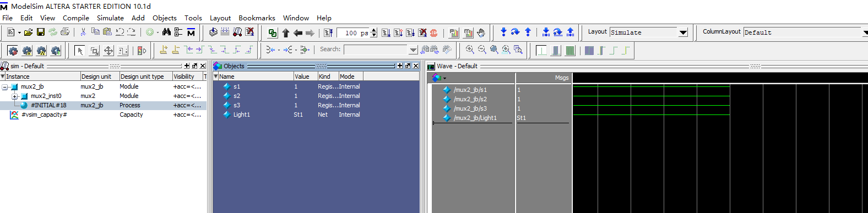This screenshot has width=868, height=213.
Task: Click the Compile toolbar icon
Action: [213, 32]
